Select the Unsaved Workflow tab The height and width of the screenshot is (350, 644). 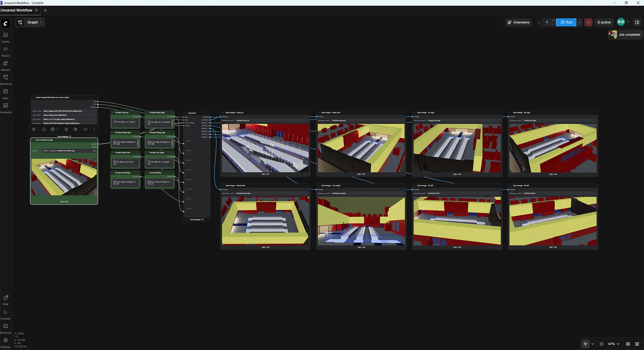click(16, 10)
